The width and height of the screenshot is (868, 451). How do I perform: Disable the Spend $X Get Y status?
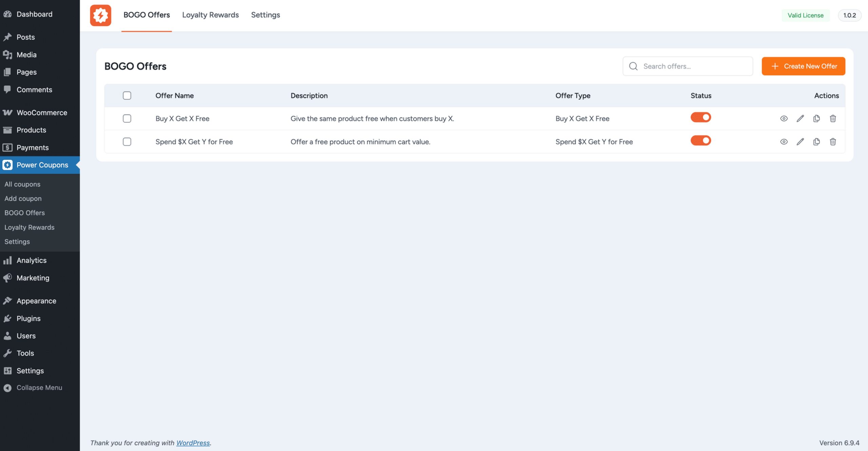pos(701,140)
